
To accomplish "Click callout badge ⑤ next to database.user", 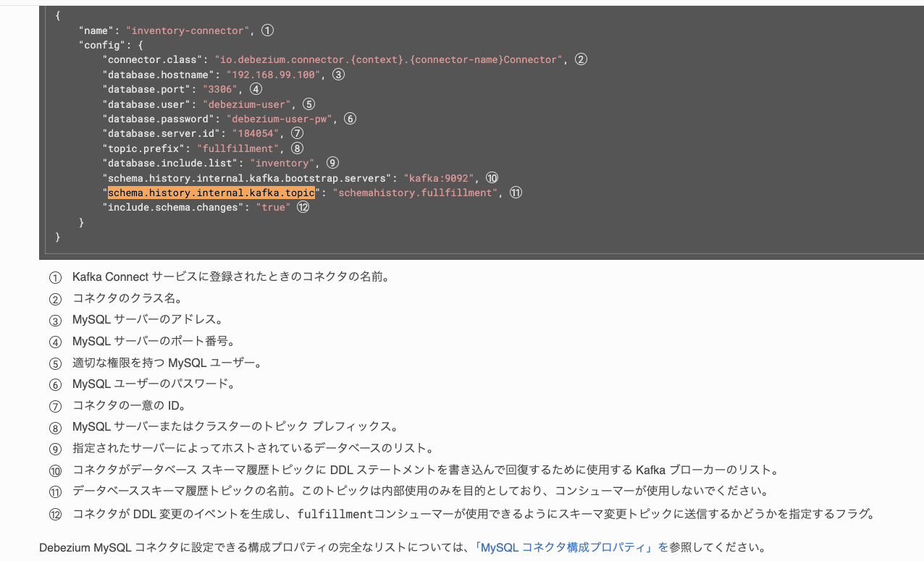I will coord(308,104).
